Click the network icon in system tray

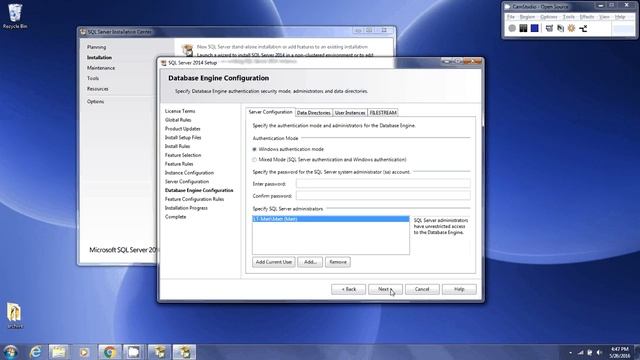[580, 352]
